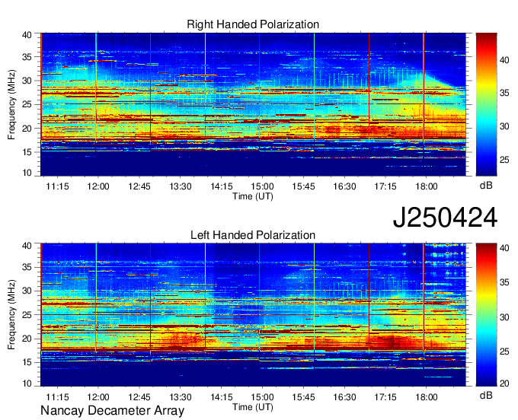The image size is (518, 420).
Task: Click the dB unit under Left Handed colorbar
Action: [x=486, y=395]
